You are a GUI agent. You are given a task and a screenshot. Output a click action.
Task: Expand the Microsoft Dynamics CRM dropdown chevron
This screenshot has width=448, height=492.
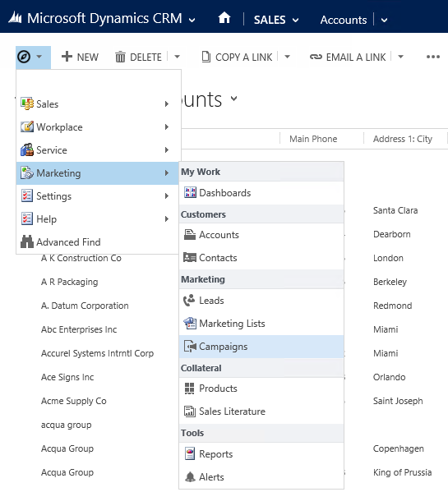[192, 21]
